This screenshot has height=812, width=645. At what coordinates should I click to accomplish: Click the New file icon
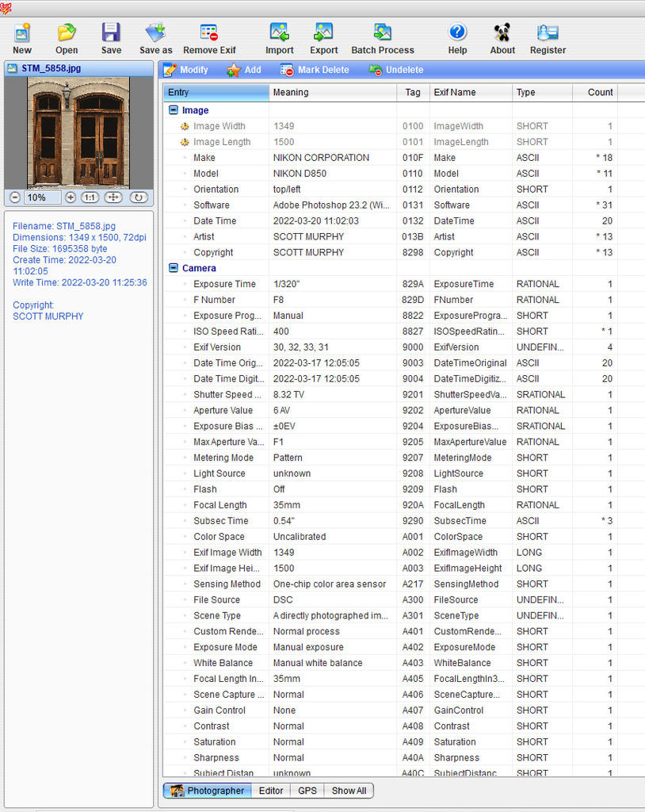click(x=22, y=33)
